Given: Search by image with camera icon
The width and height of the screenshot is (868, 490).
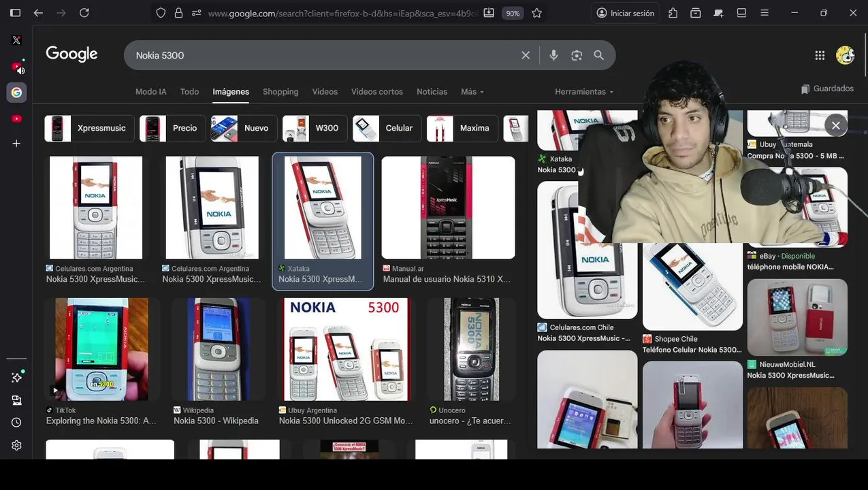Looking at the screenshot, I should (577, 55).
